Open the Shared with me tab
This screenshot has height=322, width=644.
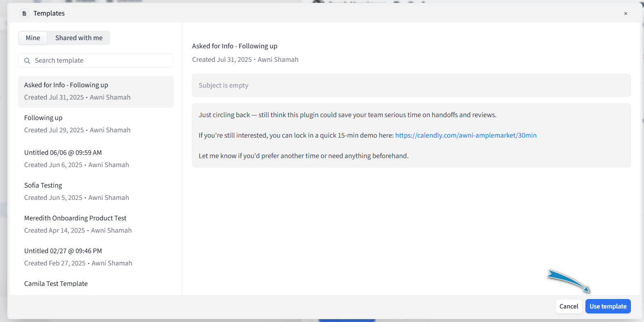[x=79, y=38]
